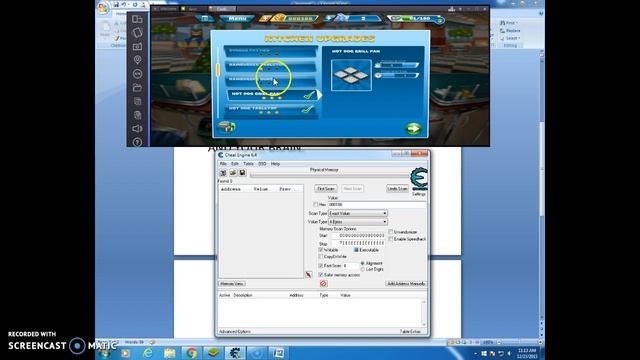Click the Memory View button

click(x=232, y=284)
